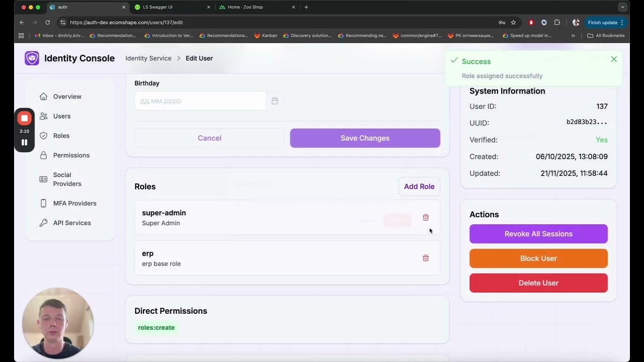Expand the bookmarks overflow chevron
This screenshot has height=362, width=644.
click(x=573, y=35)
